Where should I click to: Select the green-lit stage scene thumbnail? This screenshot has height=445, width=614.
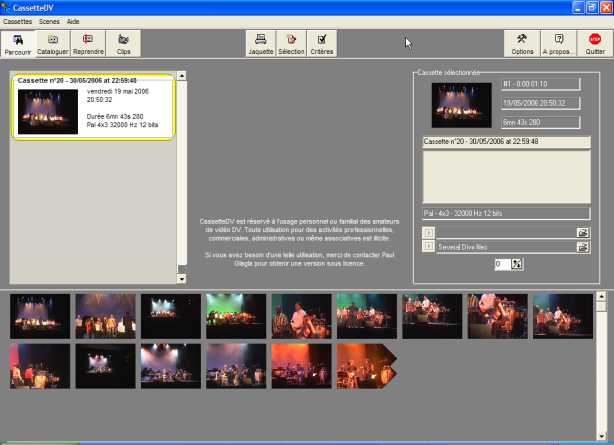(x=236, y=316)
